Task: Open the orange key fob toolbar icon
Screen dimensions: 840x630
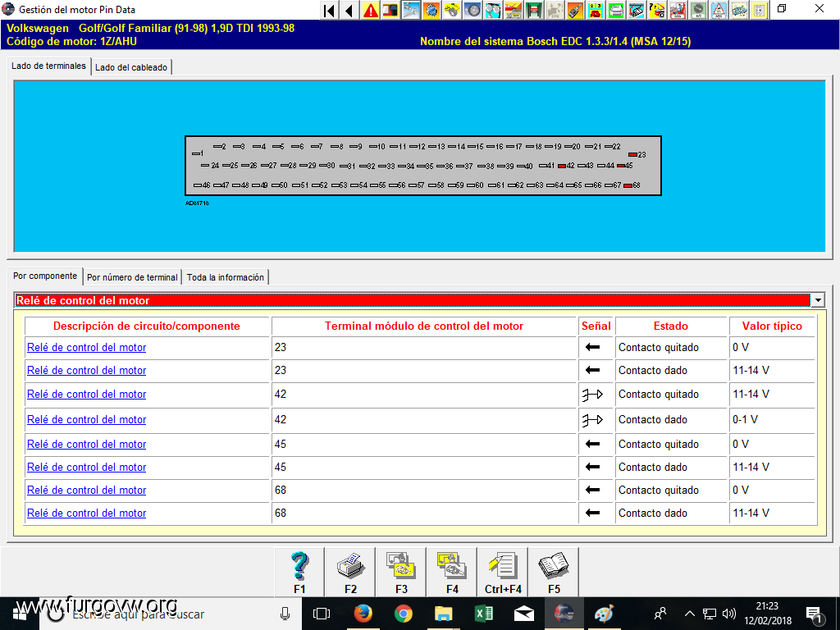Action: (575, 10)
